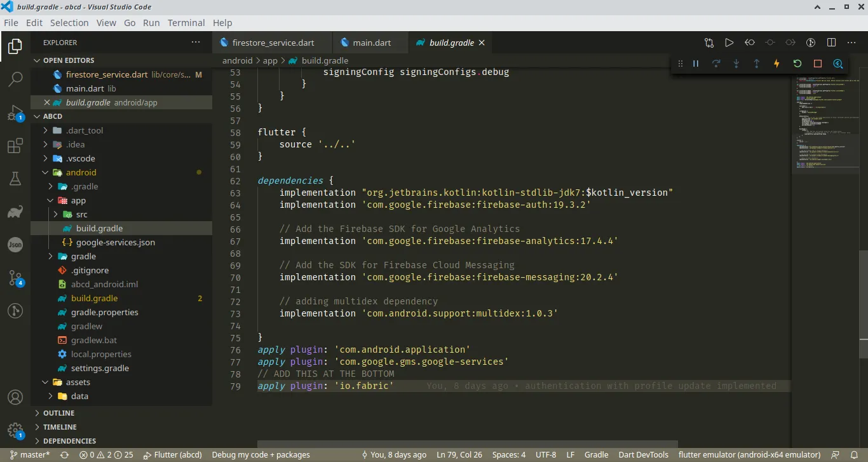Click Dart DevTools in status bar

pos(643,454)
